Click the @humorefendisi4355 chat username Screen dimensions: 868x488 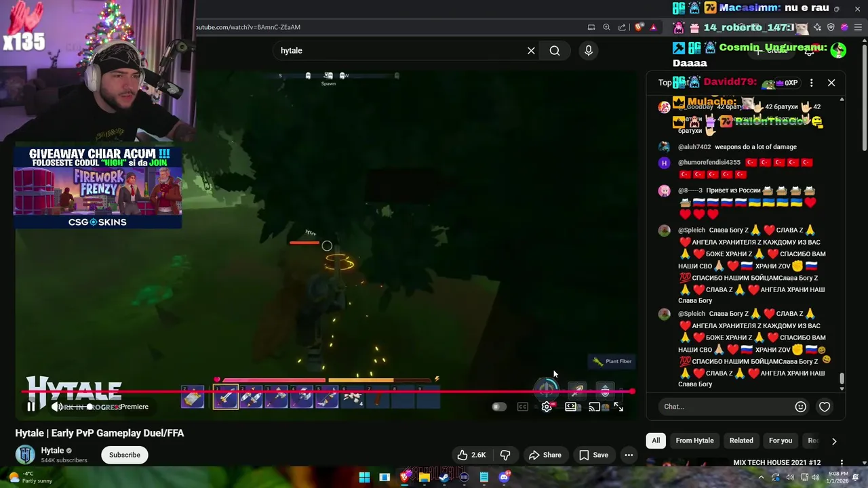pyautogui.click(x=709, y=163)
